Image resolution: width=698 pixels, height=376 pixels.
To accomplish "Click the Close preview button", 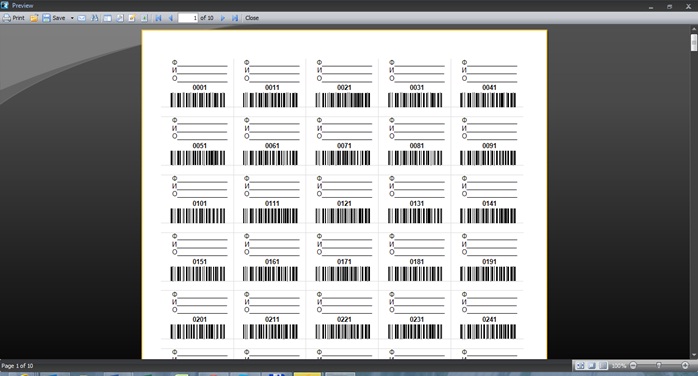I will 252,18.
